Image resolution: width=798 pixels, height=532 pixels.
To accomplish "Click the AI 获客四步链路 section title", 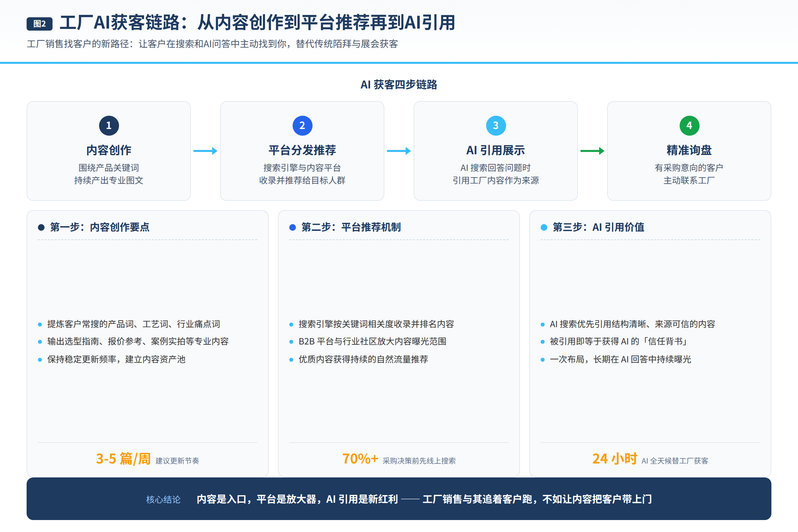I will [399, 84].
